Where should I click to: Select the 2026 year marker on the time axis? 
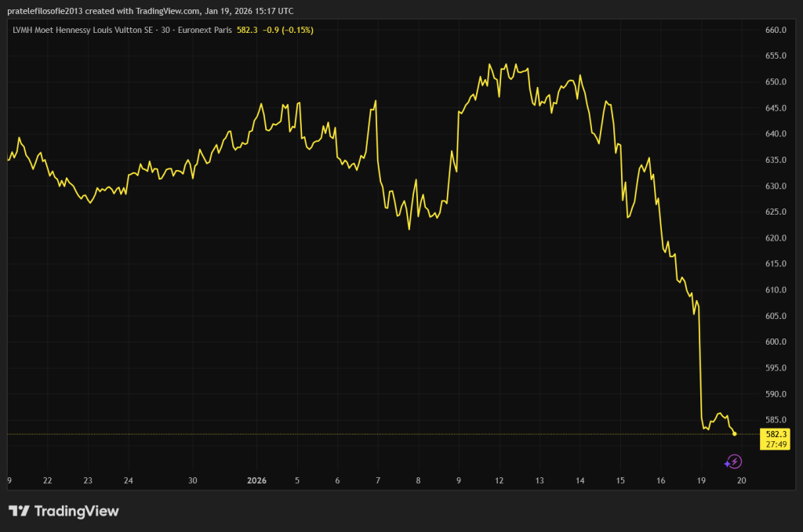[x=257, y=480]
